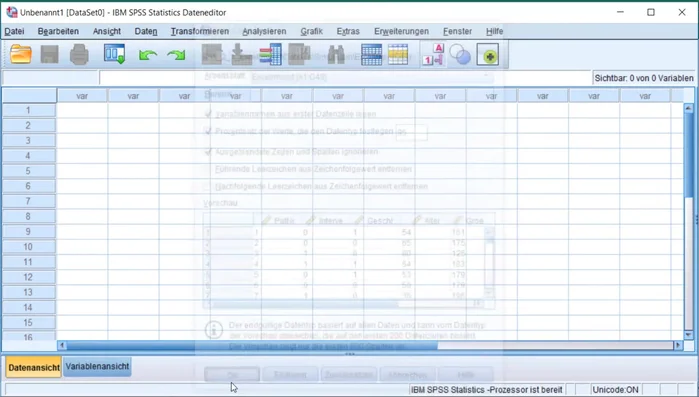Screen dimensions: 699x397
Task: Click the horizontal scrollbar left arrow
Action: [x=62, y=345]
